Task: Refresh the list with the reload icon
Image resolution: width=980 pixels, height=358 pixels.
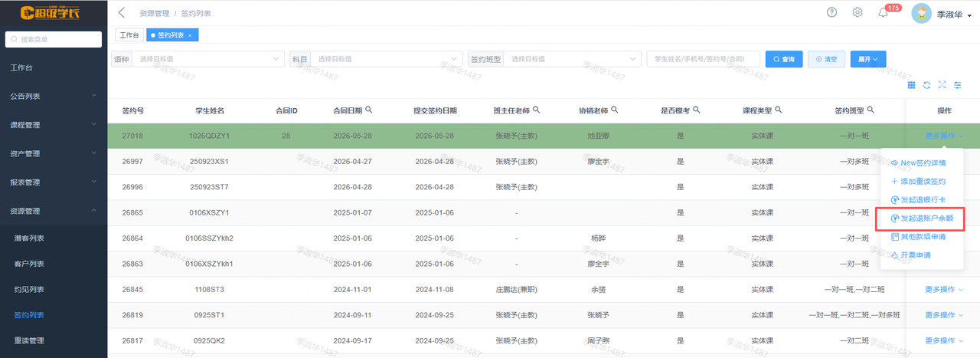Action: coord(926,85)
